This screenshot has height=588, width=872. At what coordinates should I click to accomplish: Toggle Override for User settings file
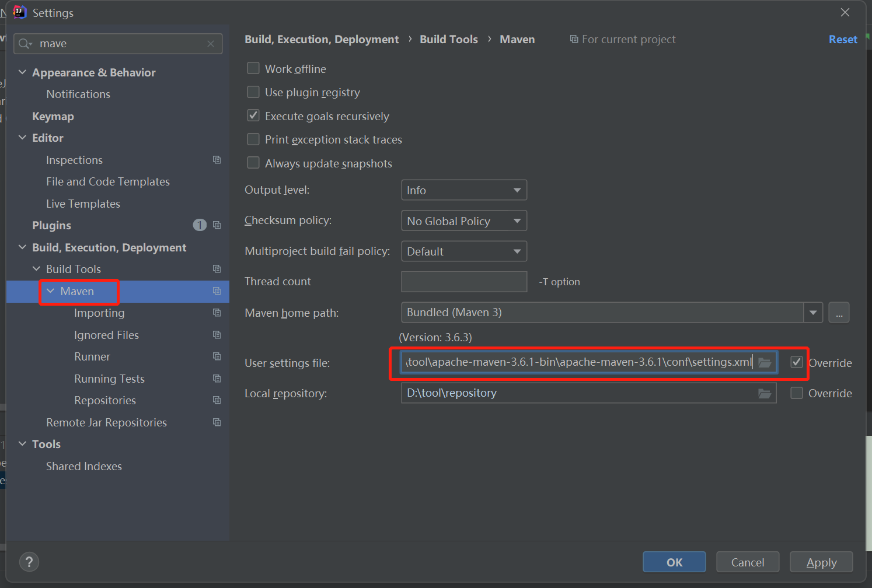(797, 362)
